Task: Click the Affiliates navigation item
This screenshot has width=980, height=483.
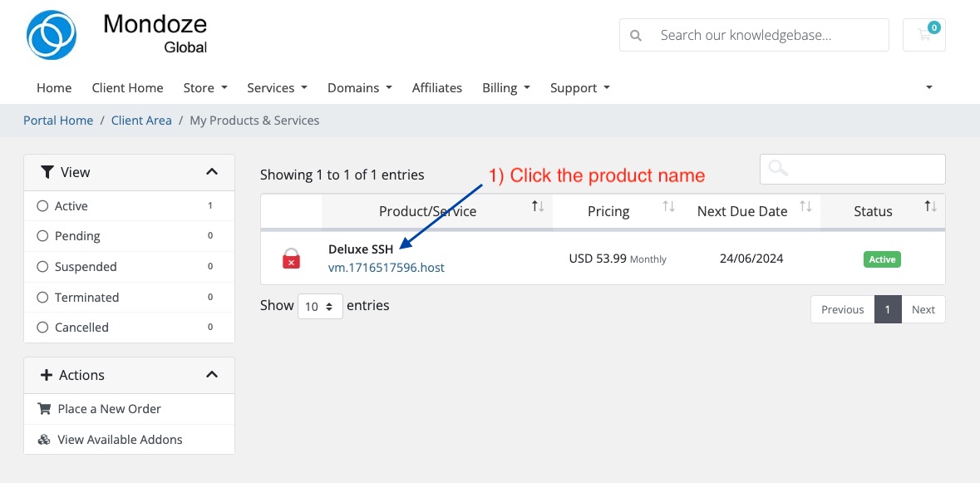Action: (437, 87)
